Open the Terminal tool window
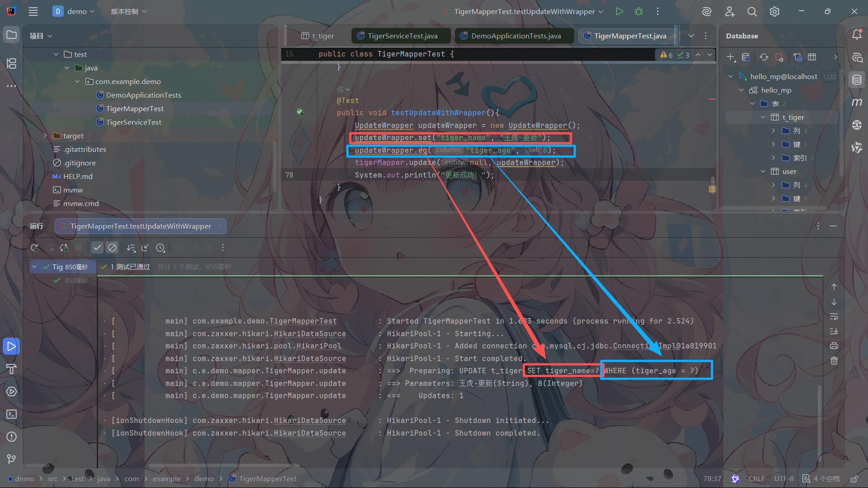Screen dimensions: 868x488 11,414
